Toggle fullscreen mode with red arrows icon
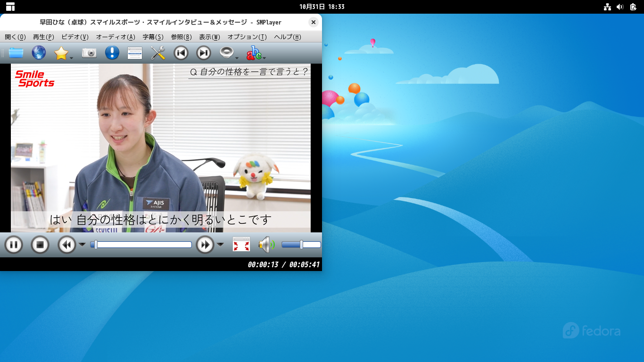The height and width of the screenshot is (362, 644). tap(241, 245)
